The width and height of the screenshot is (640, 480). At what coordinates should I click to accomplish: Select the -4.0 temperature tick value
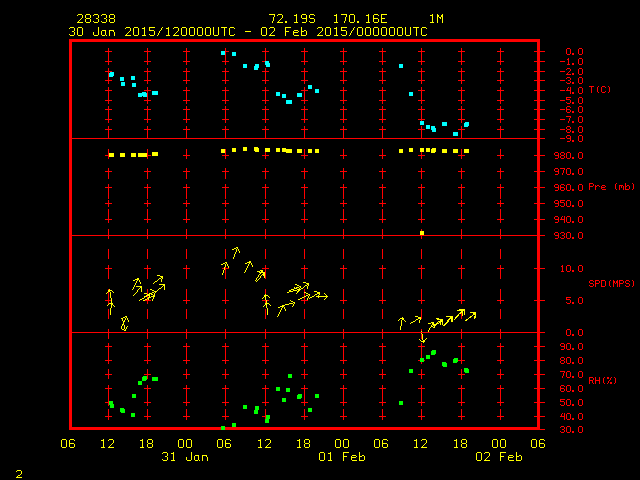coord(571,90)
